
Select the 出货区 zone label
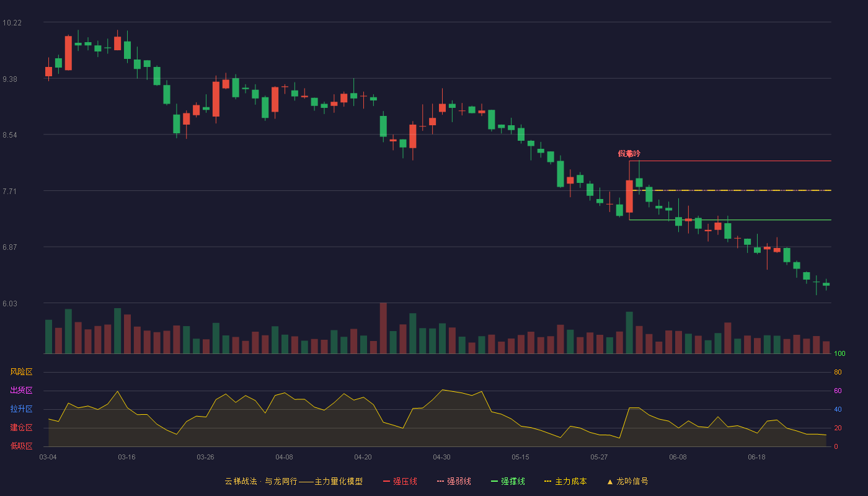pos(21,391)
